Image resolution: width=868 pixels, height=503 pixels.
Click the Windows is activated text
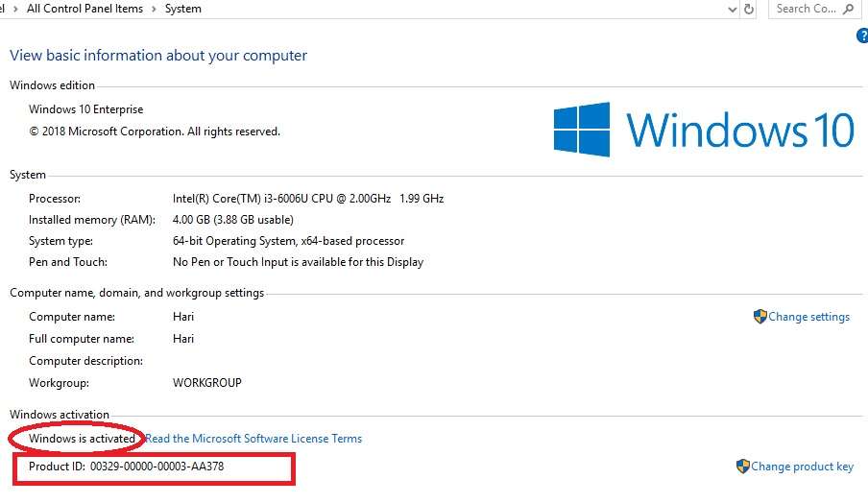[x=82, y=439]
